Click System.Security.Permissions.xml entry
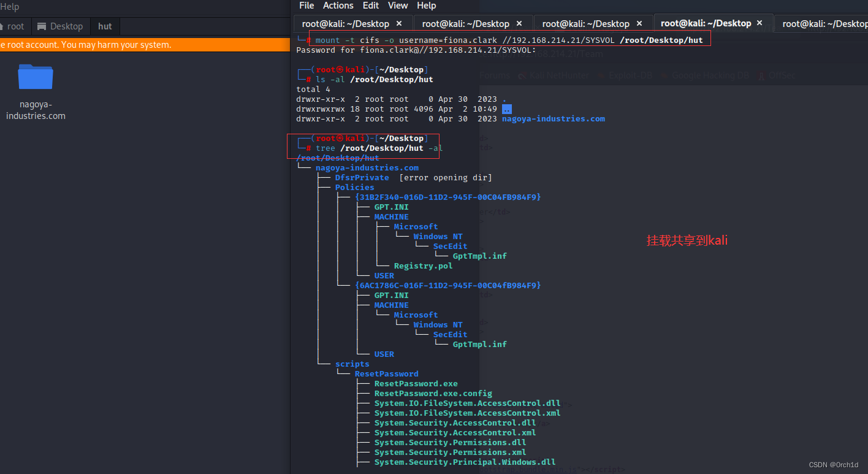868x474 pixels. click(x=451, y=452)
